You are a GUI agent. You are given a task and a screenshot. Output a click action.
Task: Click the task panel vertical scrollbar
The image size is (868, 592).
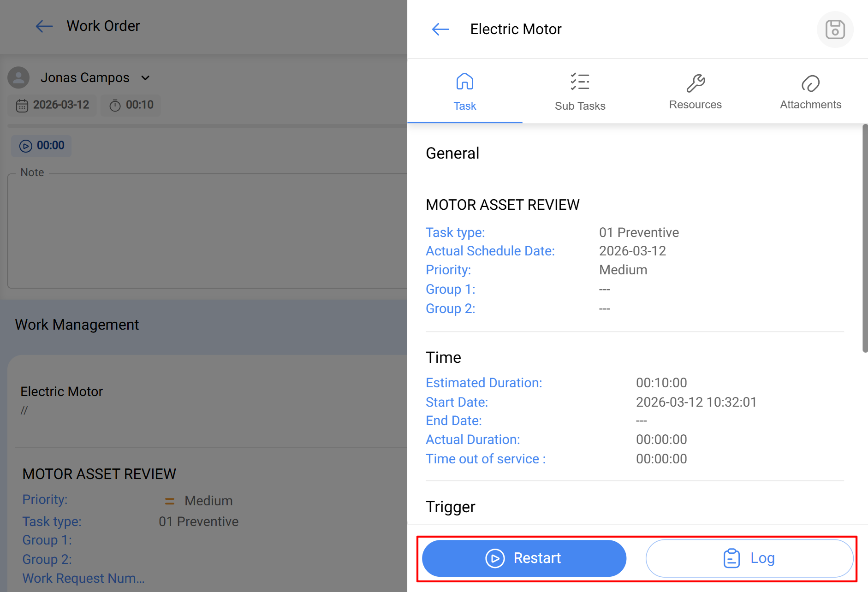pyautogui.click(x=865, y=238)
